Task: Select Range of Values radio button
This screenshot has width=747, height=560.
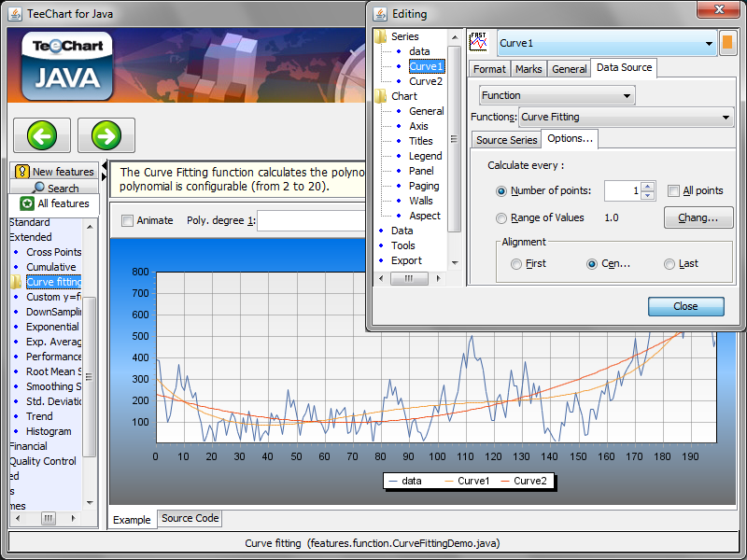Action: click(x=500, y=218)
